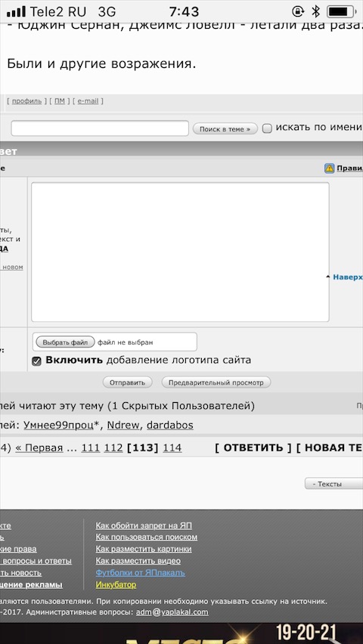Click Предварительный просмотр preview button

coord(216,382)
